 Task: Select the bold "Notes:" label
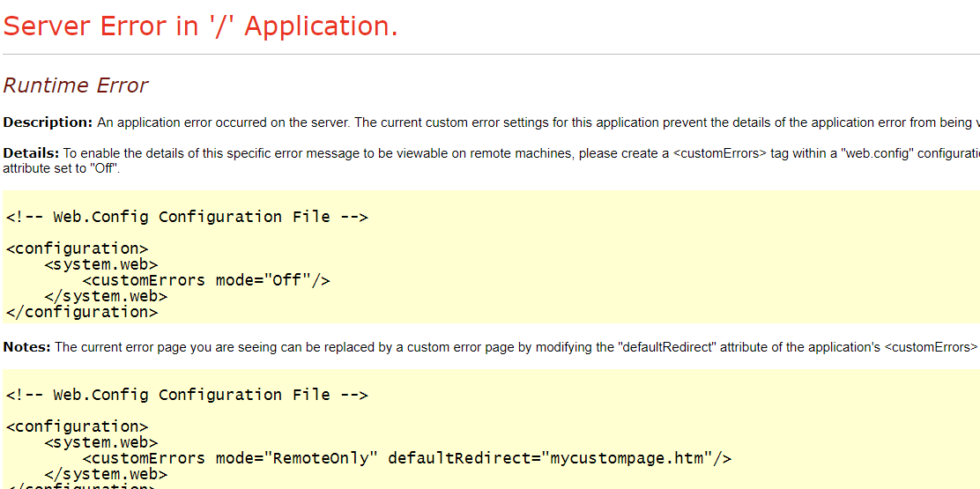point(26,347)
